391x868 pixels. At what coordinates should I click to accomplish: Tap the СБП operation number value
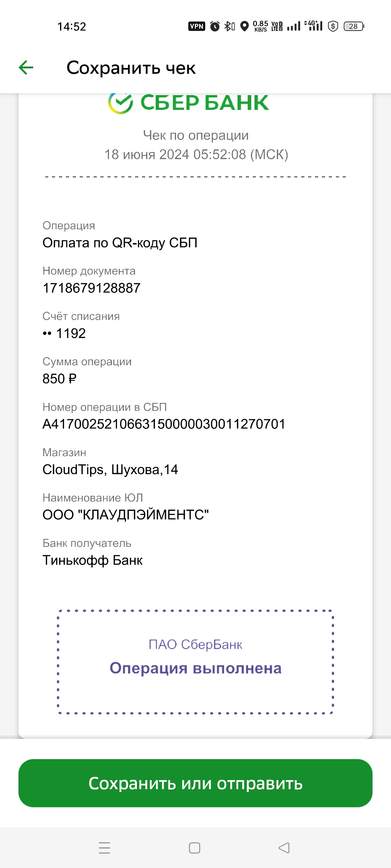pyautogui.click(x=164, y=424)
